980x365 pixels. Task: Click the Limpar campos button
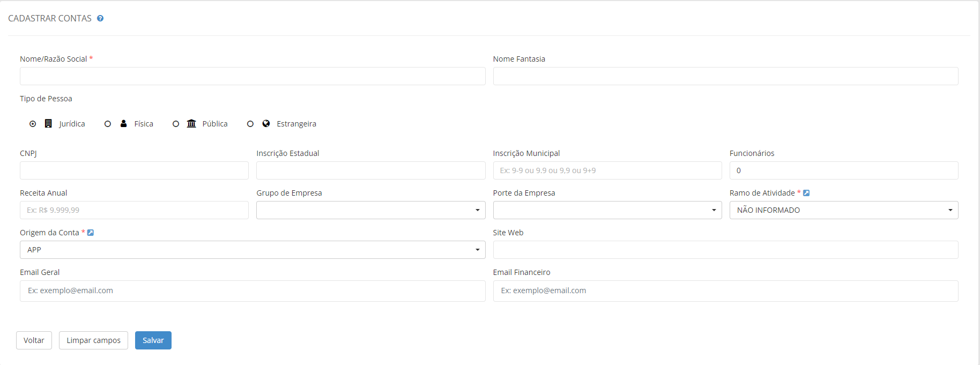point(93,340)
